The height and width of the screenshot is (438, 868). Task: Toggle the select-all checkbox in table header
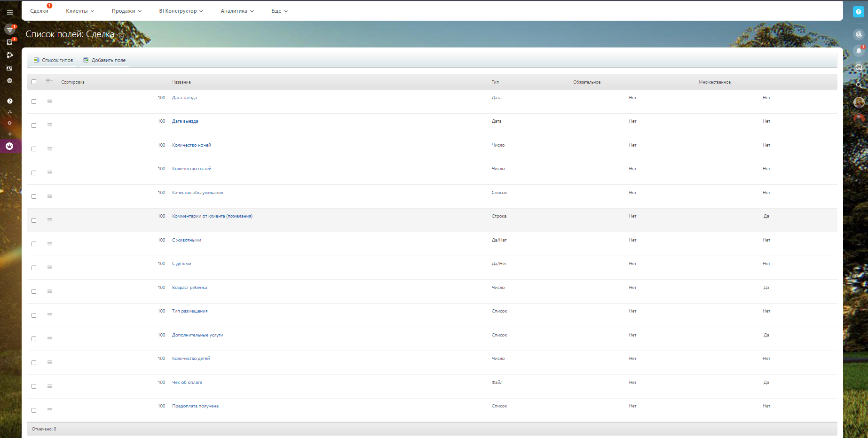pyautogui.click(x=34, y=82)
